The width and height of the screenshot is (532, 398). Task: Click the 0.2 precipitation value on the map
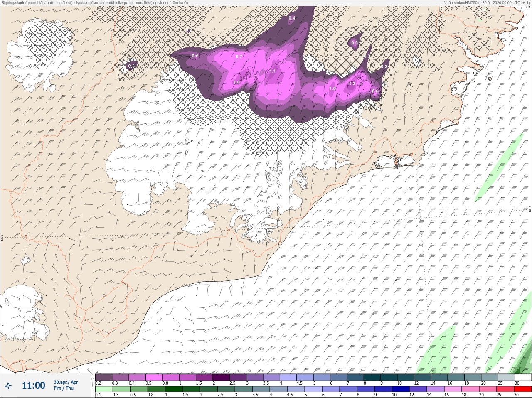coord(384,67)
